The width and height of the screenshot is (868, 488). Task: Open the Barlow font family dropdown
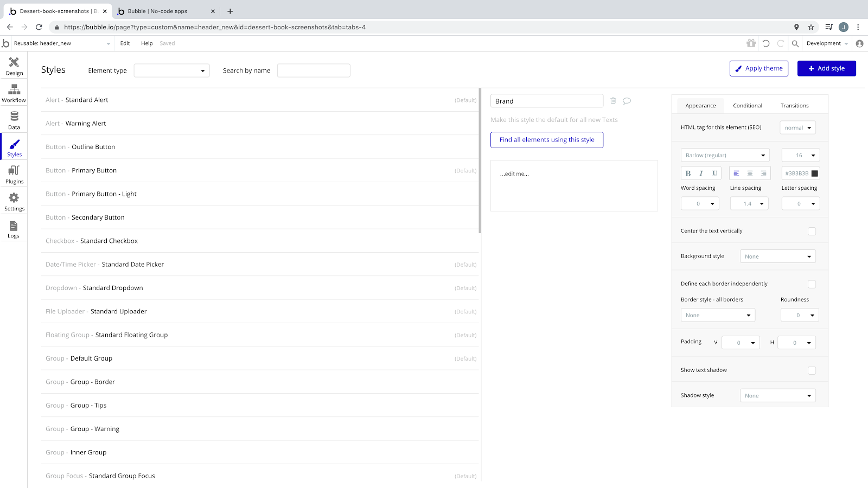[725, 155]
